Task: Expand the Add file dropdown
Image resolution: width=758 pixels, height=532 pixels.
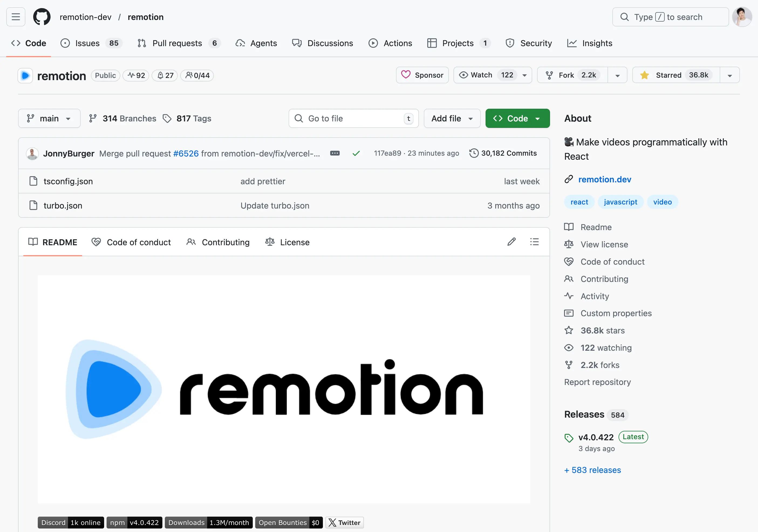Action: pyautogui.click(x=452, y=118)
